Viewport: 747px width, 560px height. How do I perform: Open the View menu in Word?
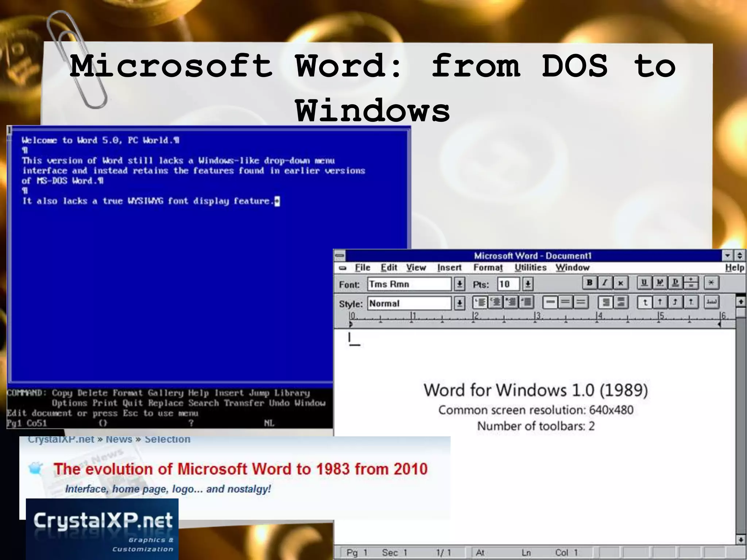tap(416, 268)
